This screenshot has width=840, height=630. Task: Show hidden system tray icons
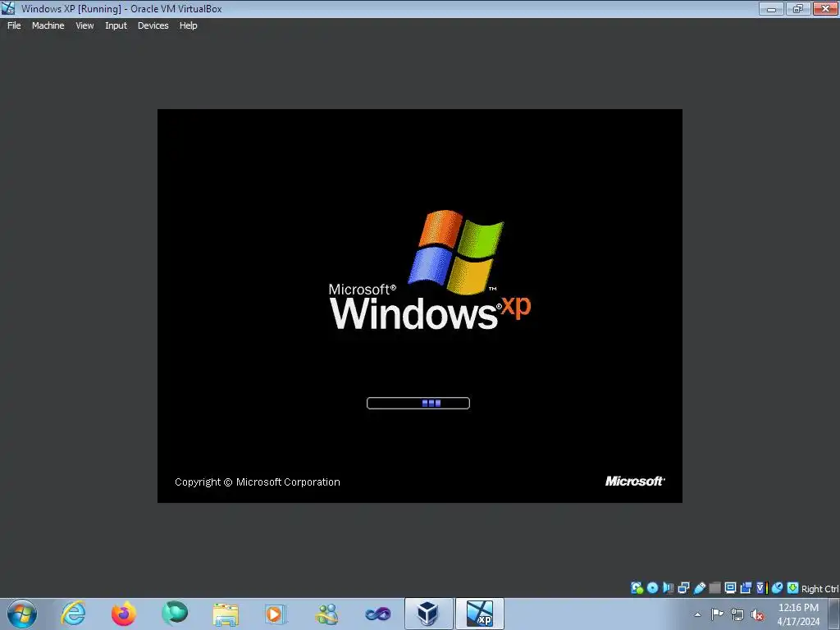point(697,614)
